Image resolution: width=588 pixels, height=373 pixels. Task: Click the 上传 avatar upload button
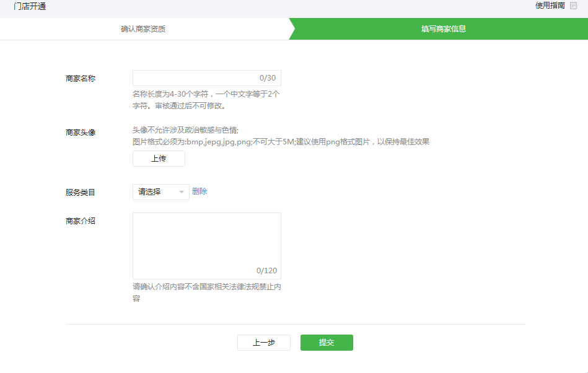[159, 159]
